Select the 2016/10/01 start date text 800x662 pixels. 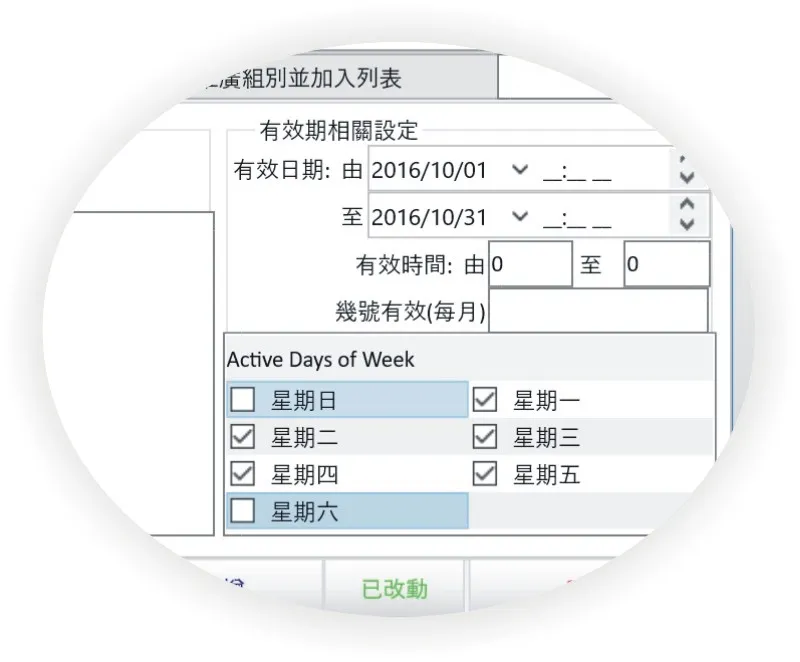tap(429, 170)
